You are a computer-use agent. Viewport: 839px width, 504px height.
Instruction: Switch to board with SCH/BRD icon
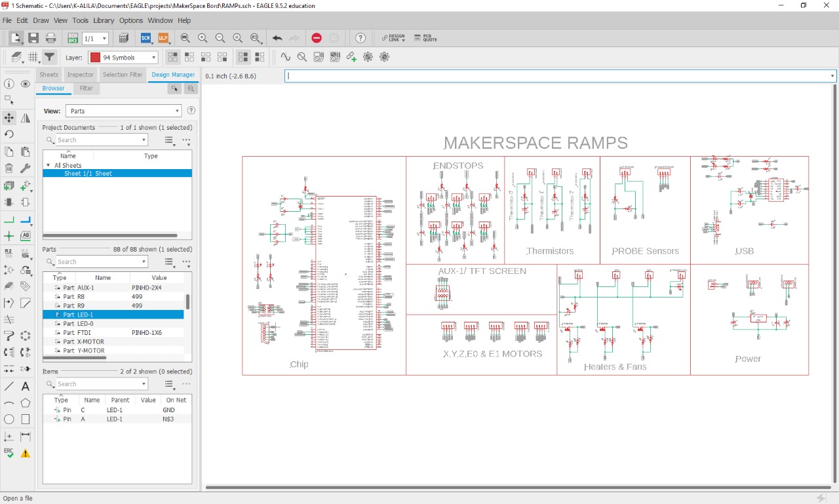[73, 38]
